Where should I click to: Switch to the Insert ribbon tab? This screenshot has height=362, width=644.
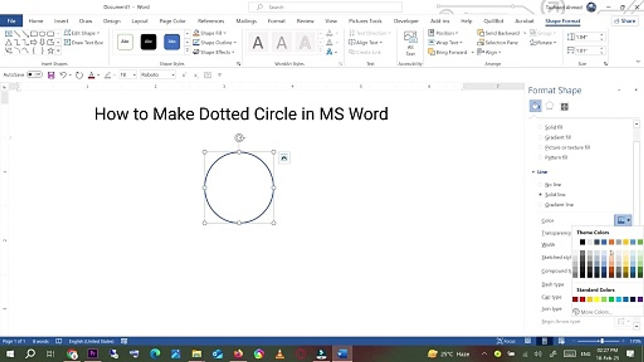[61, 21]
